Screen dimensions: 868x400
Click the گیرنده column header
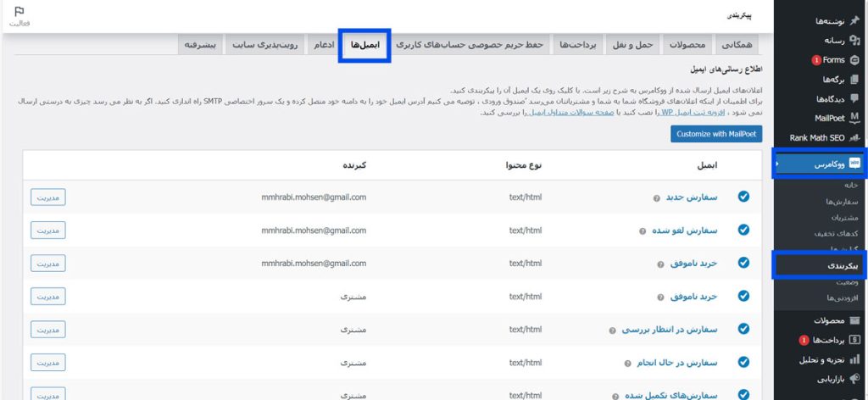tap(353, 165)
